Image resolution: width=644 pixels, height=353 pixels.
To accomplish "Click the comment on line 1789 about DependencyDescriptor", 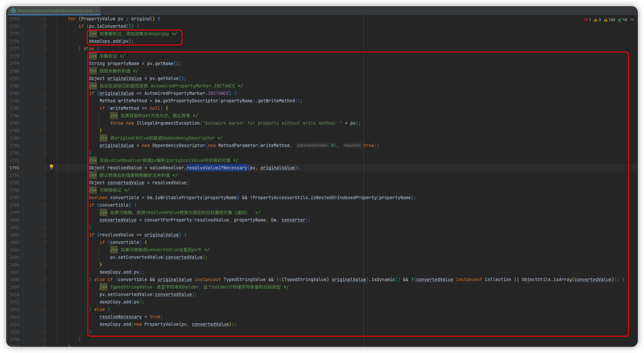I will pyautogui.click(x=161, y=138).
